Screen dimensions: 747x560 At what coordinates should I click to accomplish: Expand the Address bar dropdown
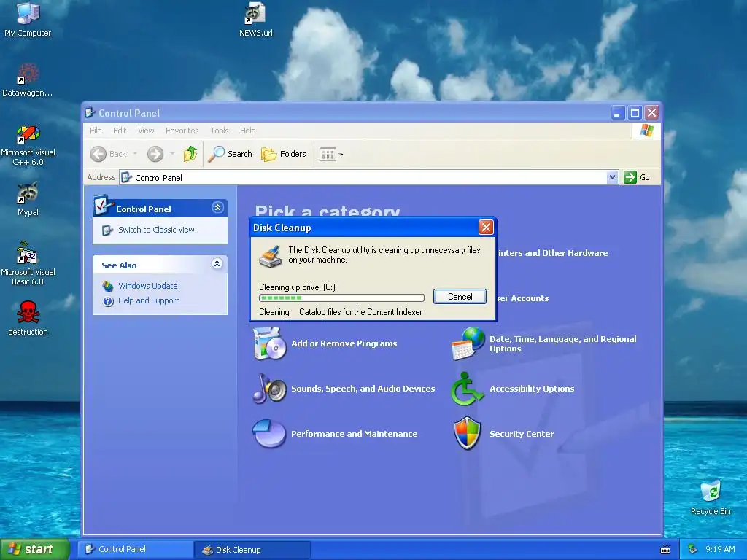(612, 177)
